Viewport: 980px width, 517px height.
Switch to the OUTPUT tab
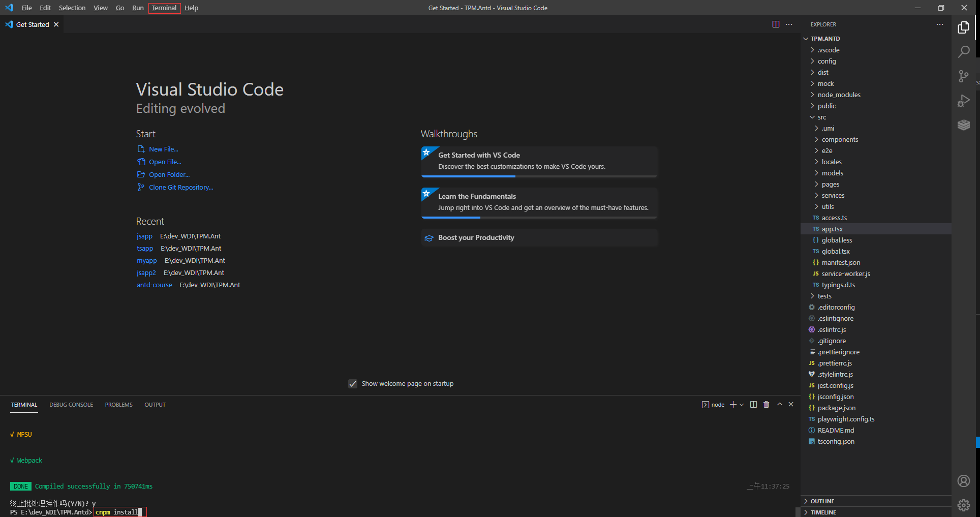155,405
